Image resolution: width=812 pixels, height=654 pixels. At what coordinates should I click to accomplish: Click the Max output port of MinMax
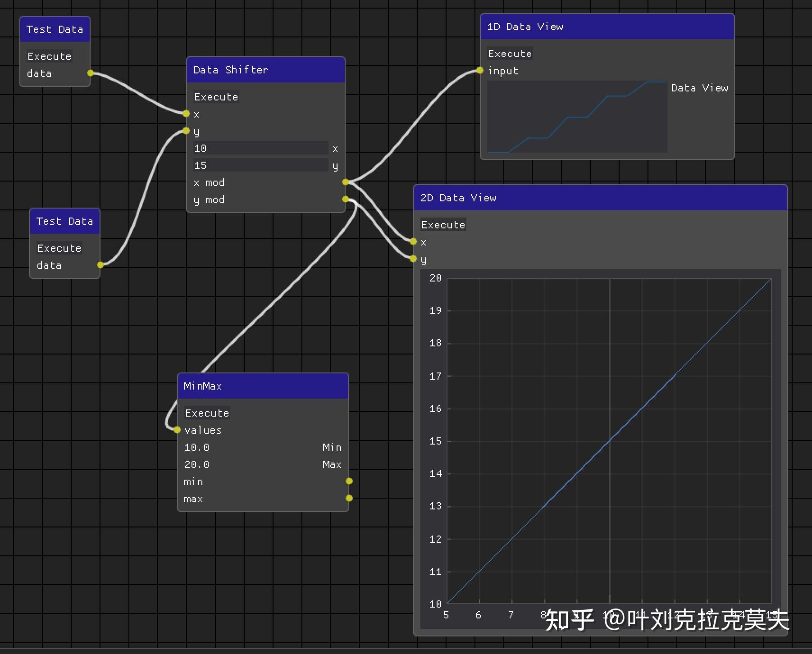[349, 498]
